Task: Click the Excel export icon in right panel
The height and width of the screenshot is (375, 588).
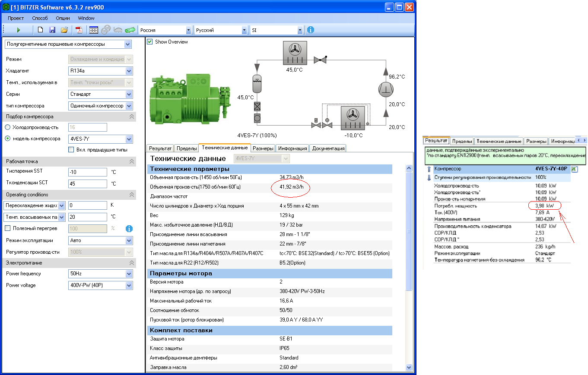Action: point(574,169)
